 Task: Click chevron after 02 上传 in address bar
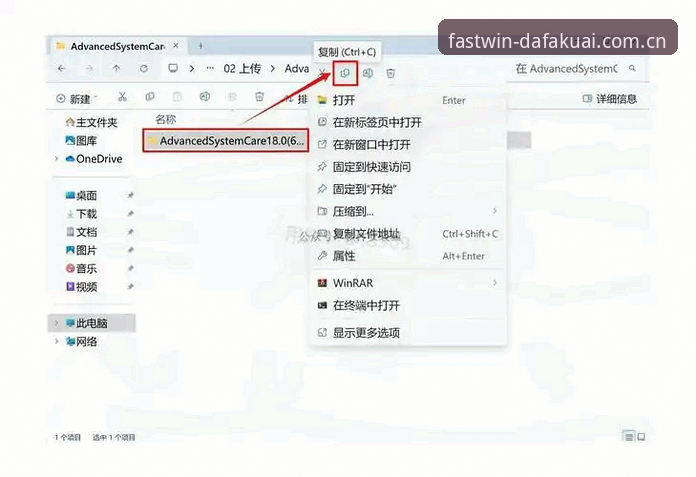[273, 69]
